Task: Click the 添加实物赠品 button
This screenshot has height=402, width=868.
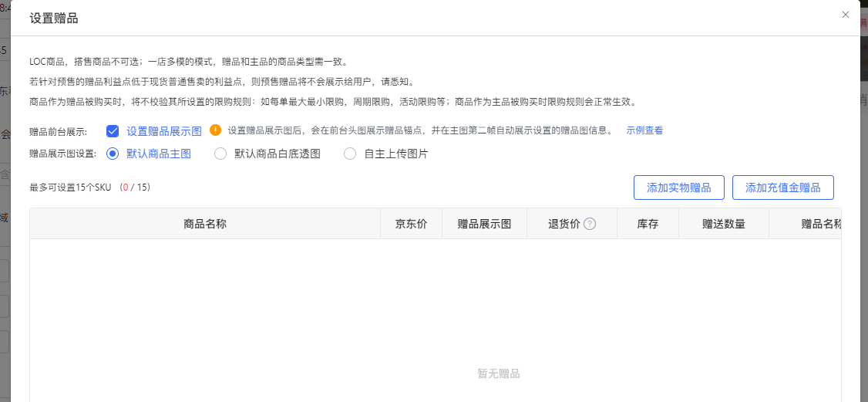Action: point(678,187)
